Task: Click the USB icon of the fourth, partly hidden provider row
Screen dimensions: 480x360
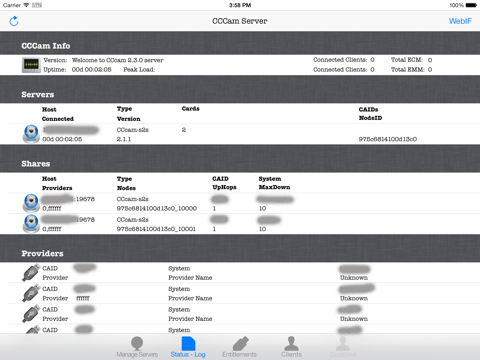Action: point(33,330)
